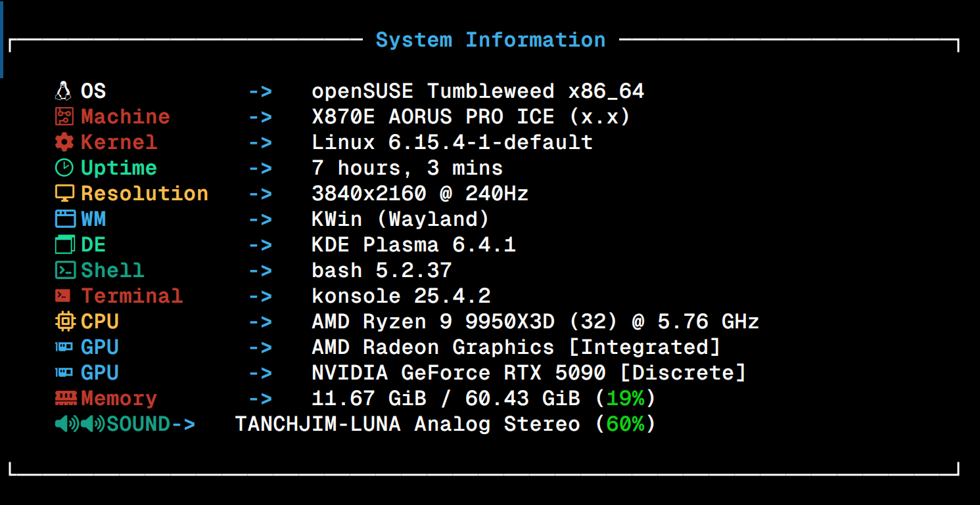Click 'openSUSE Tumbleweed x86_64' text

click(478, 91)
